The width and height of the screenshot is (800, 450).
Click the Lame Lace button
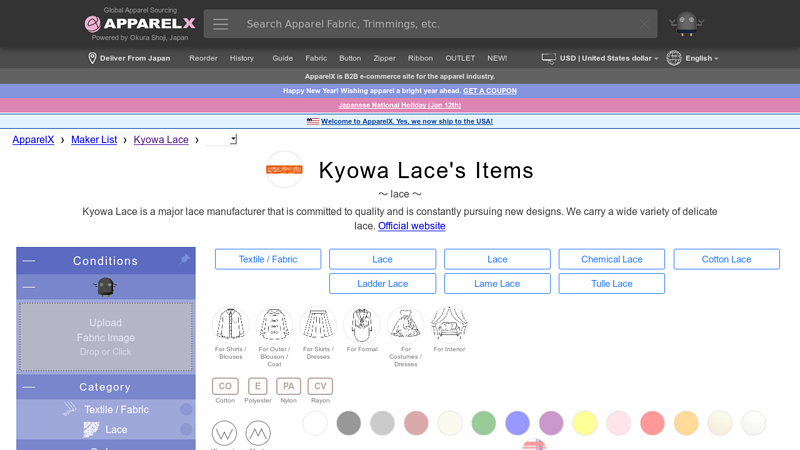click(497, 284)
